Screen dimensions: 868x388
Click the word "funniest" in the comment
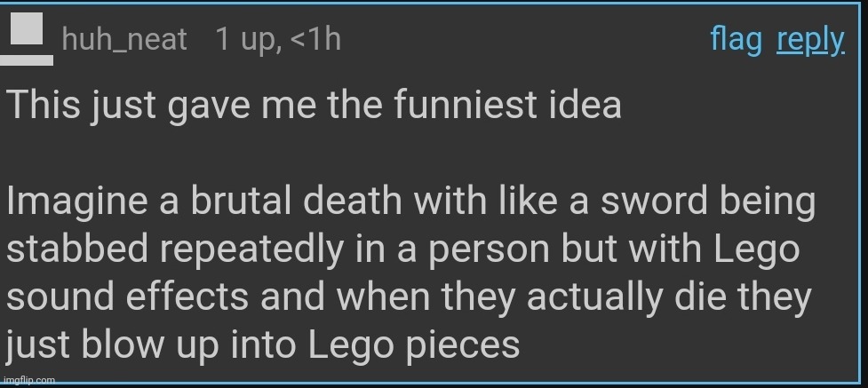tap(469, 106)
